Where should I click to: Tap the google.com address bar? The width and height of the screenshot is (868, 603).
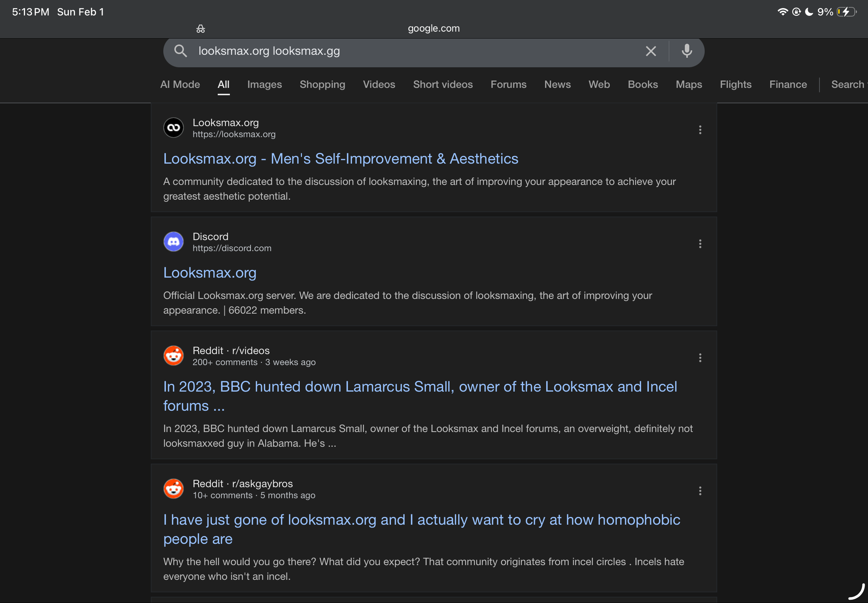(x=433, y=29)
